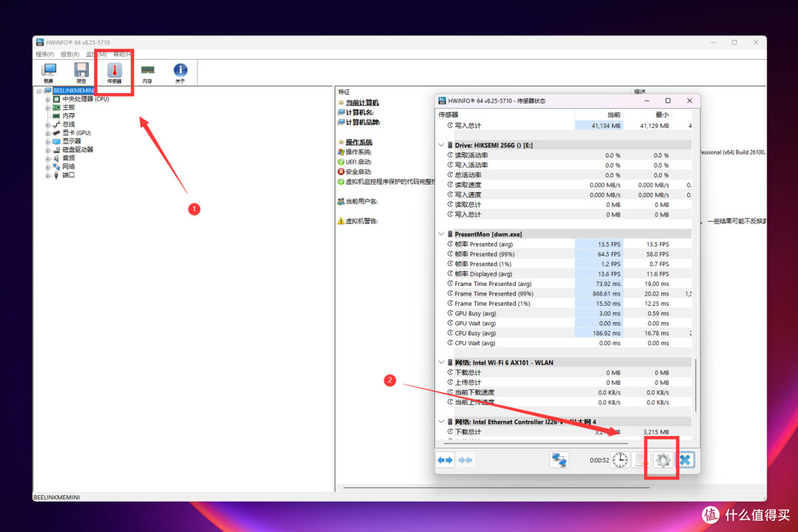Expand the 显卡 (GPU) tree node
The image size is (798, 532).
point(47,134)
